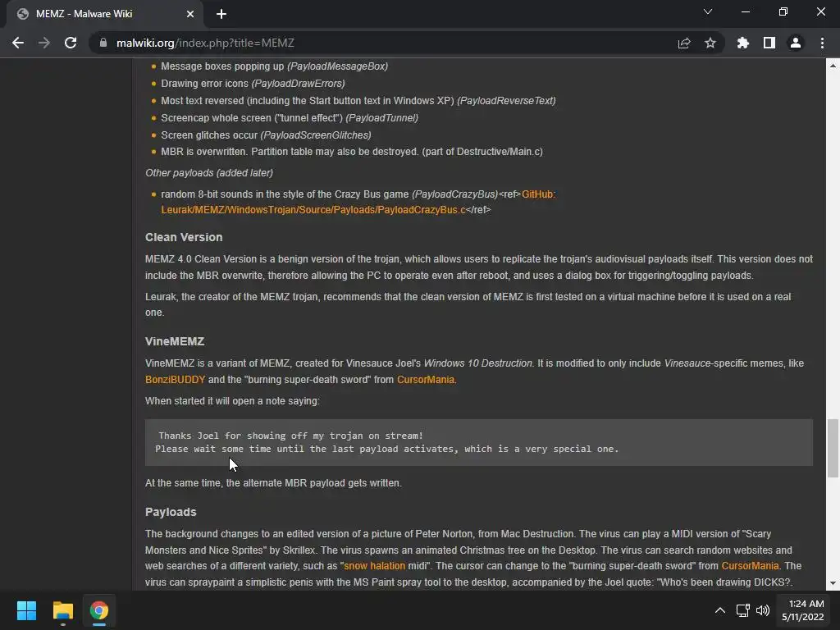Open the Extensions puzzle icon

click(x=743, y=43)
